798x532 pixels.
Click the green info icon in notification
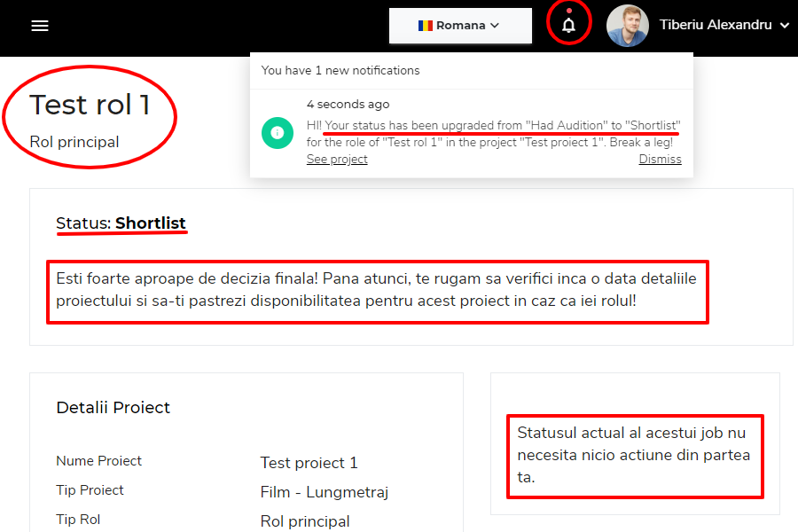coord(278,133)
